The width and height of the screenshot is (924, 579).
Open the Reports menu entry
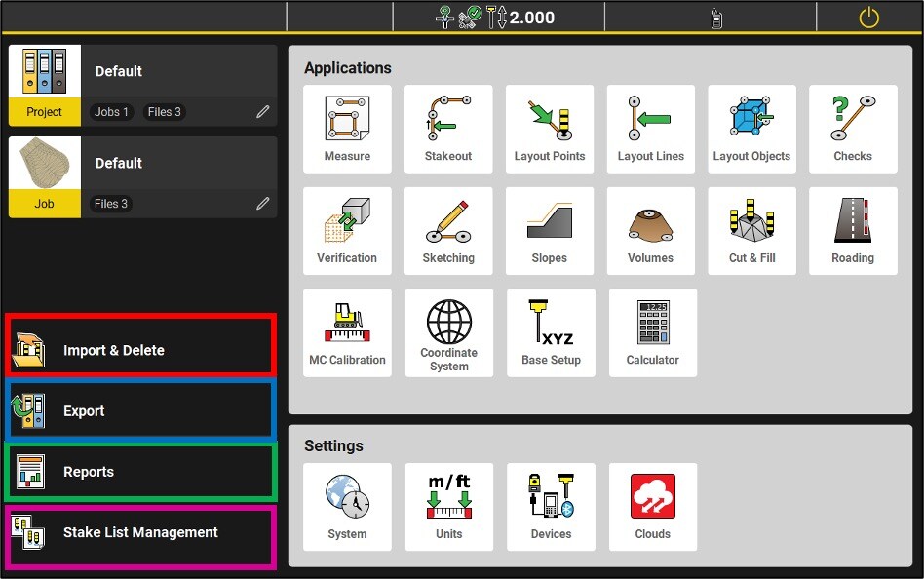(x=141, y=472)
